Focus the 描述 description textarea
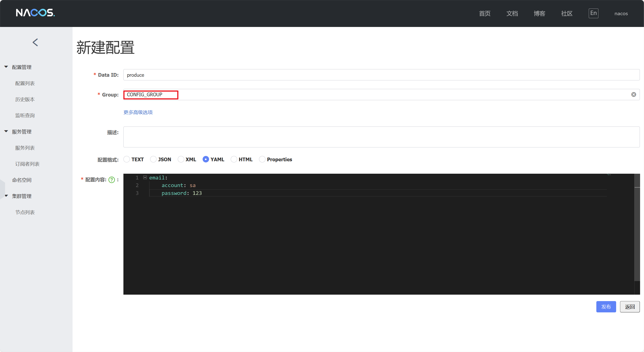This screenshot has width=644, height=352. coord(382,137)
